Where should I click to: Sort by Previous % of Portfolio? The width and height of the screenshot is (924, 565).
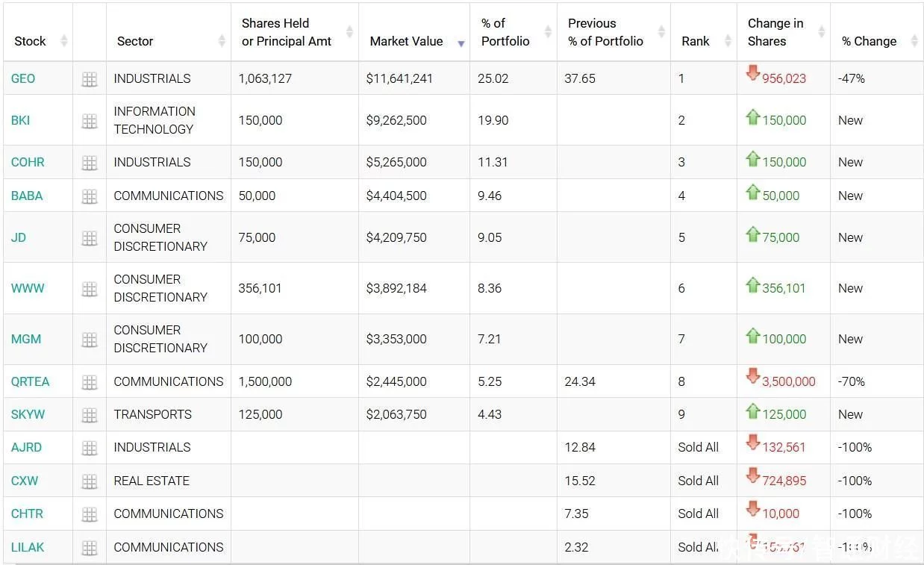(x=614, y=33)
